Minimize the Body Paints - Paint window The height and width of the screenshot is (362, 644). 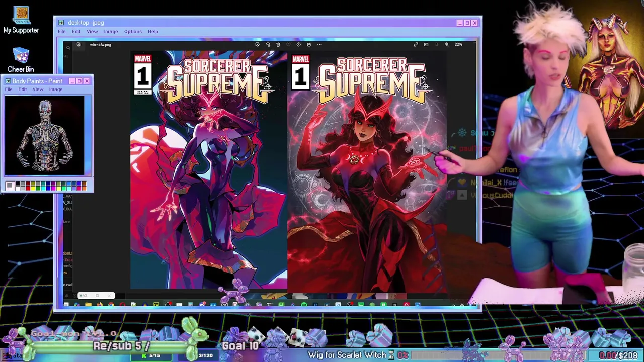coord(72,81)
